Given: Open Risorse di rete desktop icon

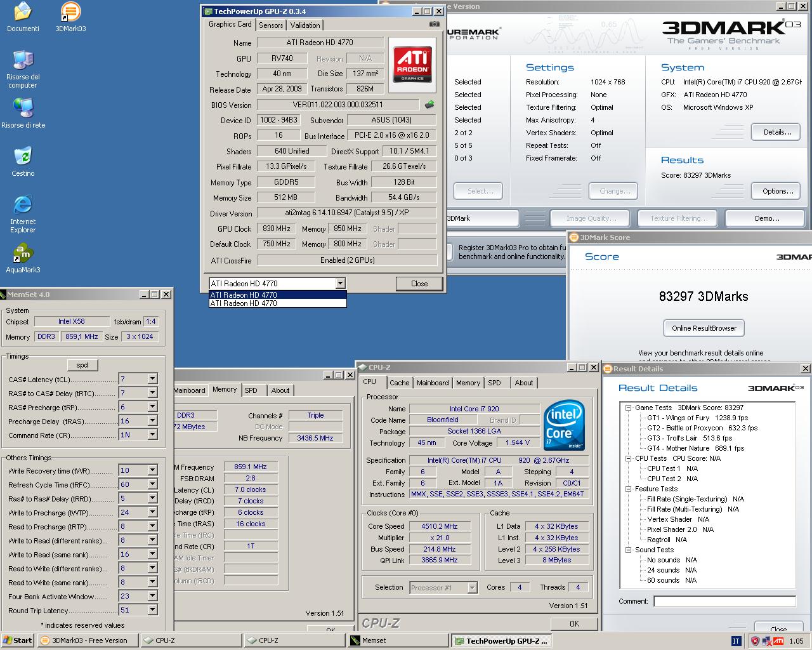Looking at the screenshot, I should click(x=23, y=113).
